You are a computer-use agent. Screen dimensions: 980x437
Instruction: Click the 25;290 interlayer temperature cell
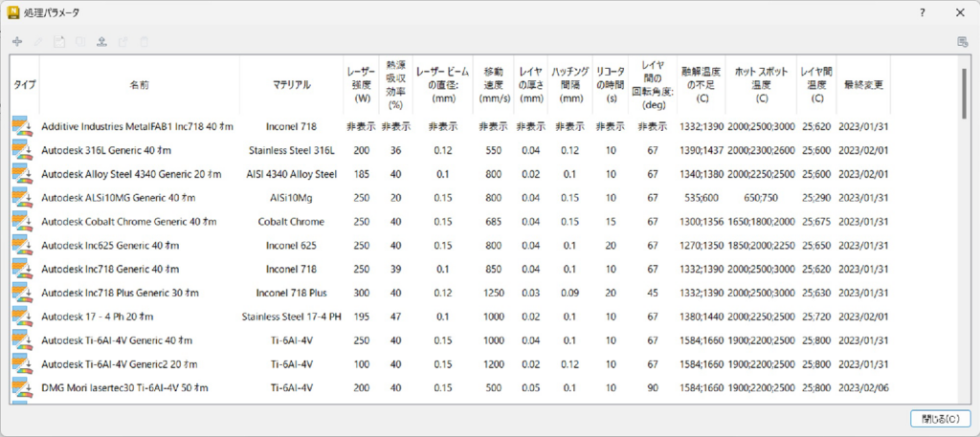point(816,198)
